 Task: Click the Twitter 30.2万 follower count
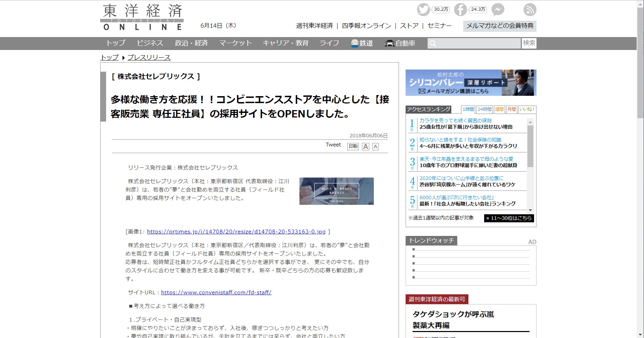pyautogui.click(x=441, y=9)
